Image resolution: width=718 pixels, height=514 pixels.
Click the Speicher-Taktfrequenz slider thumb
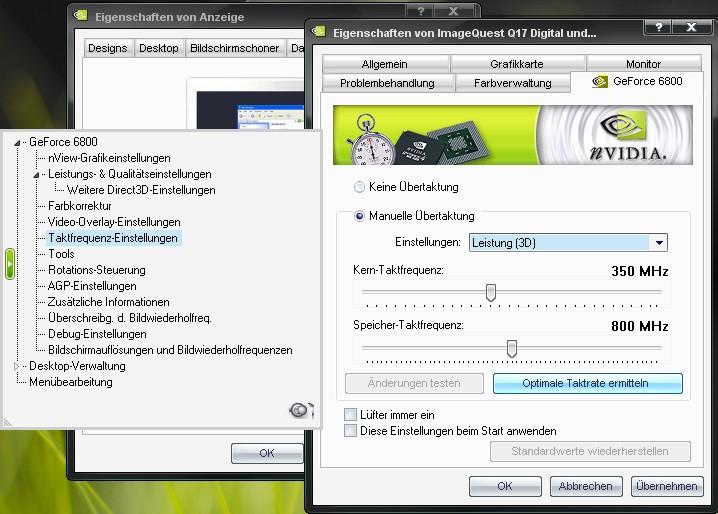[x=512, y=349]
